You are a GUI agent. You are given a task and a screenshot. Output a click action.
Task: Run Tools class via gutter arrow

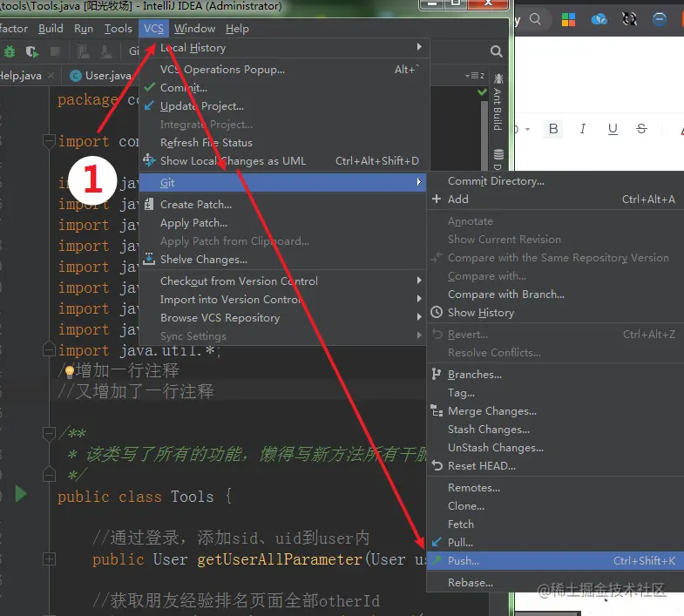pyautogui.click(x=21, y=494)
